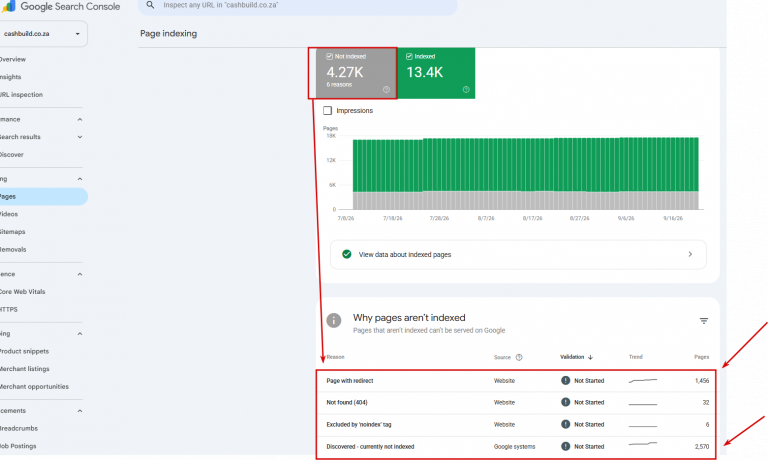Click Not Started icon in Discovered row
Image resolution: width=768 pixels, height=460 pixels.
[565, 446]
